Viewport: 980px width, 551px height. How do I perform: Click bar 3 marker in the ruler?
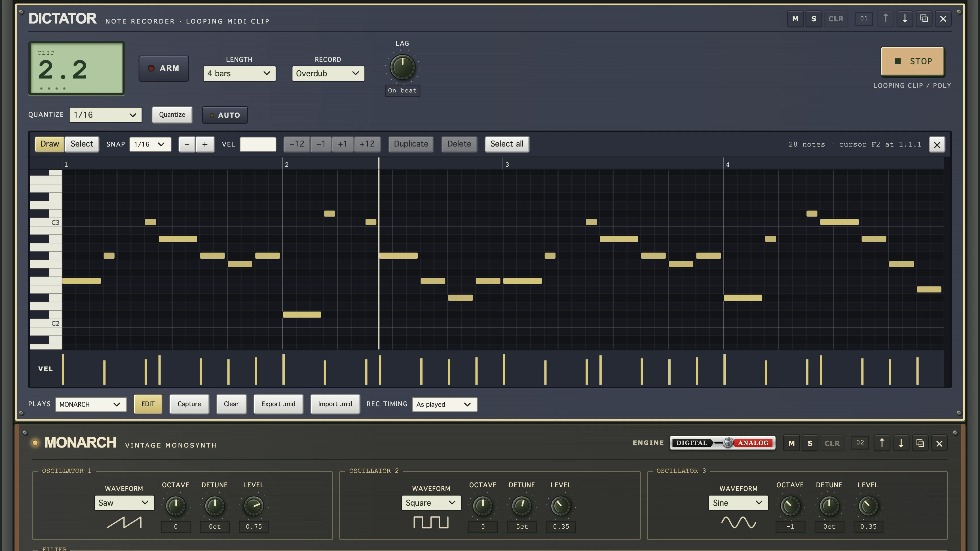507,165
